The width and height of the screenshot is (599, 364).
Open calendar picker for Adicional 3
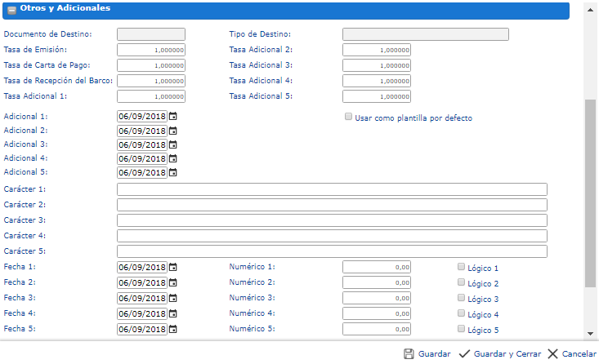(173, 144)
